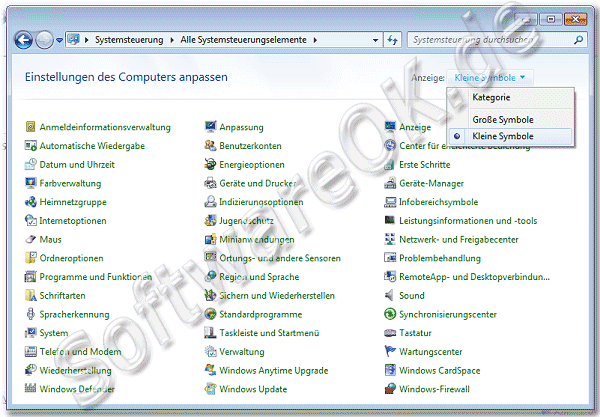Open the Anzeige Kleine Symbole dropdown
The width and height of the screenshot is (600, 417).
[x=489, y=78]
